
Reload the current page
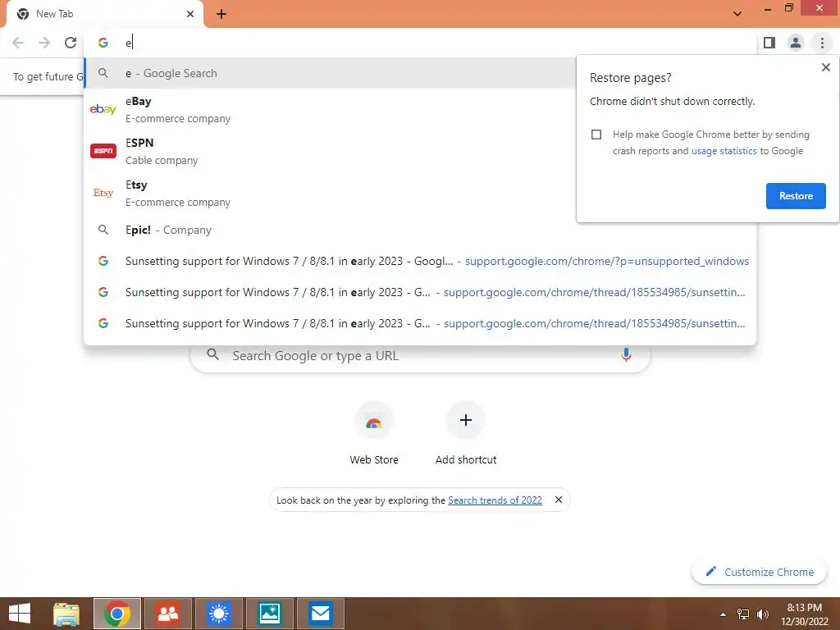coord(71,43)
